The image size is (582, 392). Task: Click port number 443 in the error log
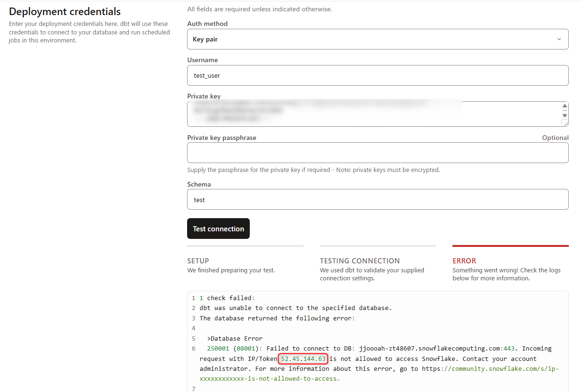pos(509,349)
